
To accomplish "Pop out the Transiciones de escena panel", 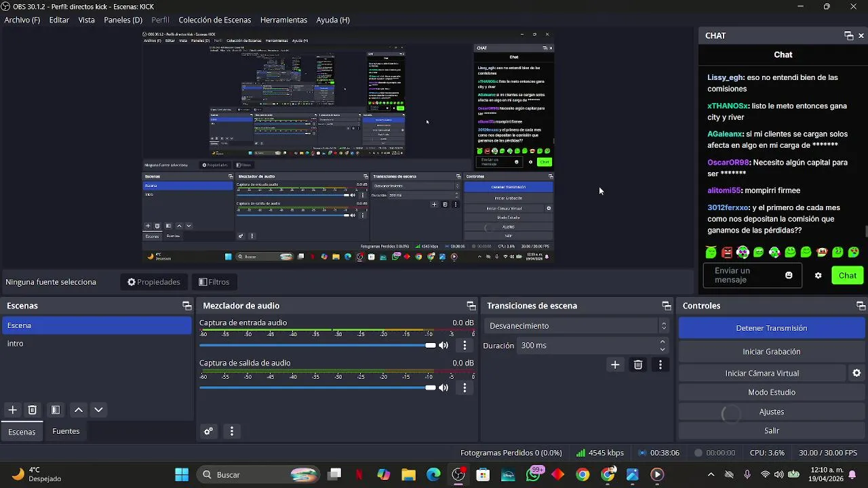I will pyautogui.click(x=667, y=306).
